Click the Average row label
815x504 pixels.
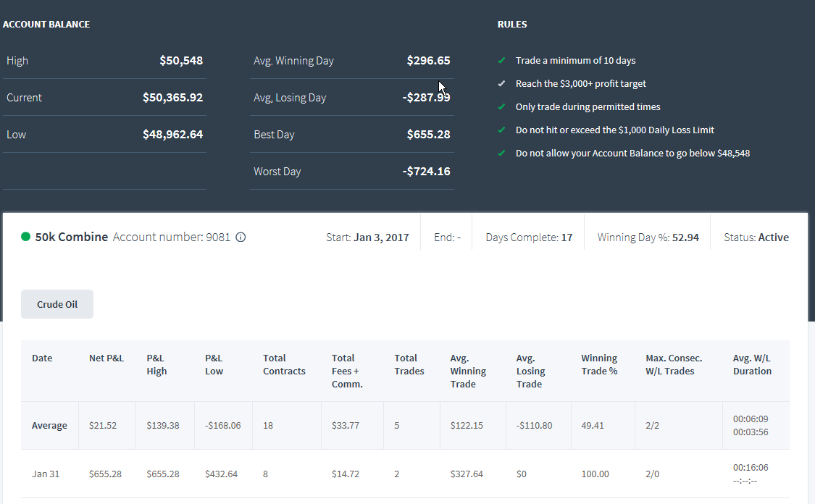(x=49, y=426)
